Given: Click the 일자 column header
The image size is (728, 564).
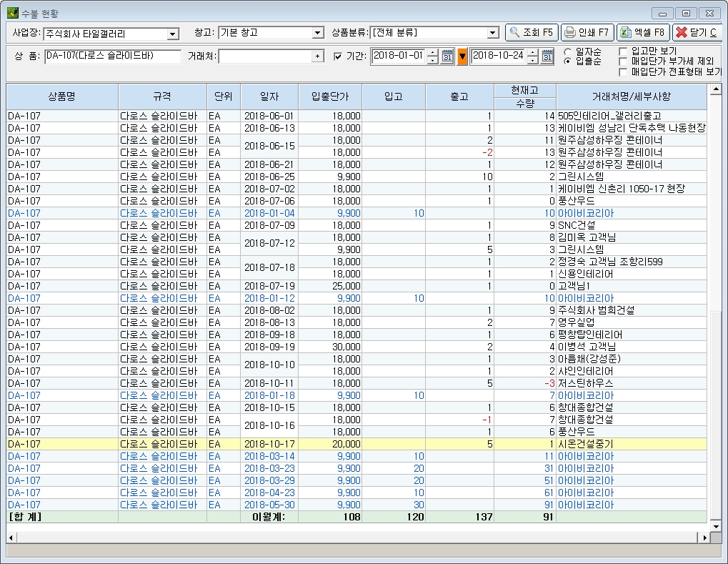Looking at the screenshot, I should [270, 97].
